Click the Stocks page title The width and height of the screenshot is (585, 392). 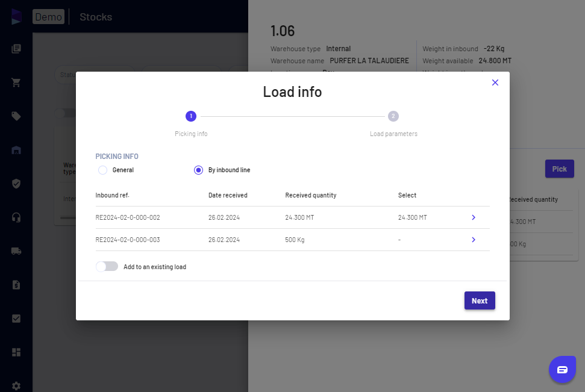point(96,17)
